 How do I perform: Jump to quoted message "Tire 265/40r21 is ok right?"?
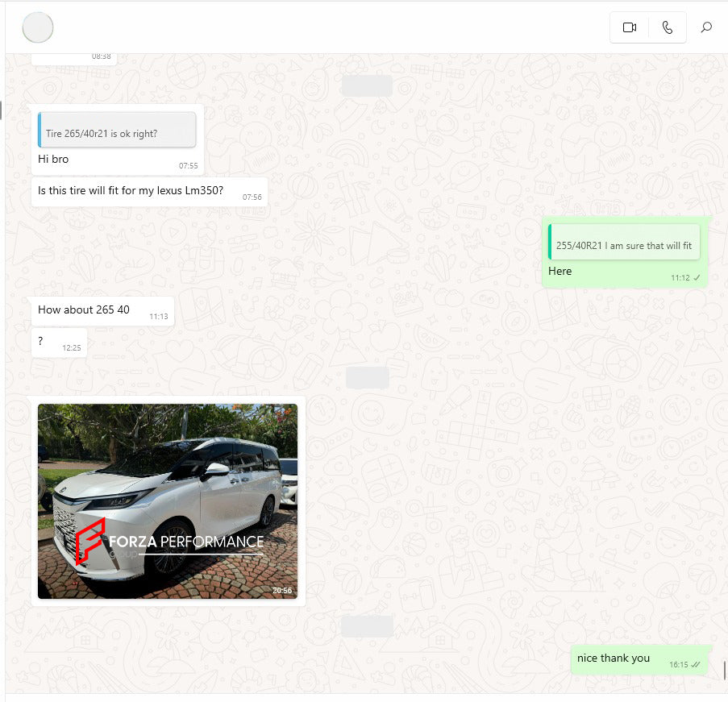pos(118,130)
